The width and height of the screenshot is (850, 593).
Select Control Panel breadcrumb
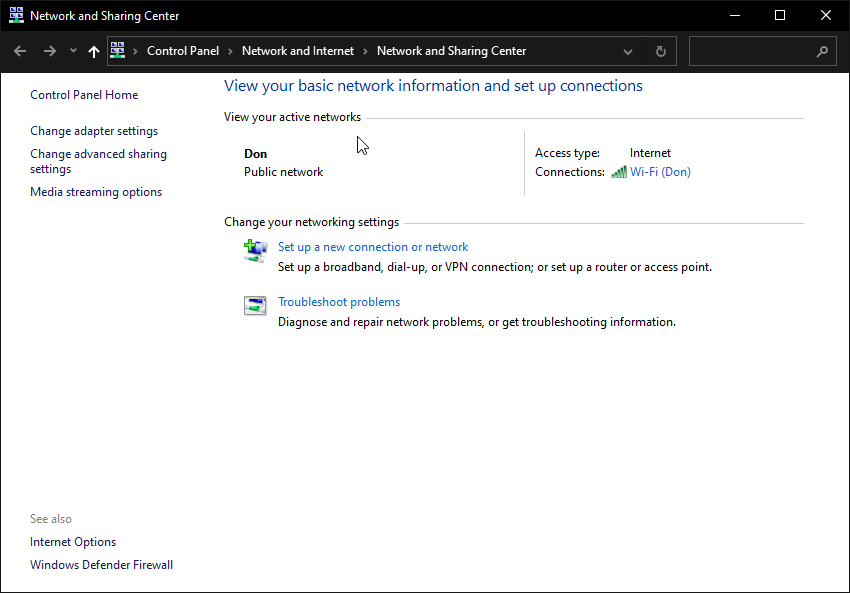point(183,51)
